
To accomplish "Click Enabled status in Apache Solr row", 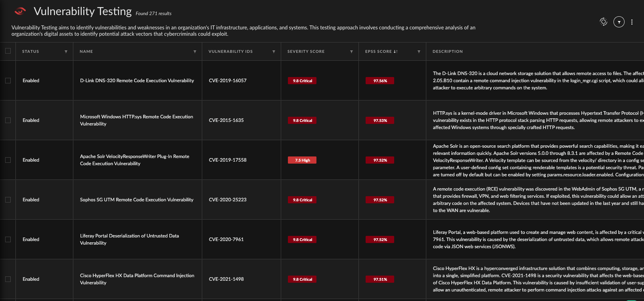I will [x=31, y=160].
